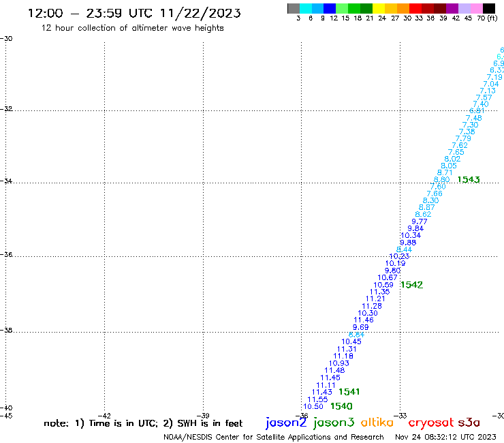Viewport: 504px width, 443px height.
Task: Select the 11.55 wave height reading
Action: point(317,399)
